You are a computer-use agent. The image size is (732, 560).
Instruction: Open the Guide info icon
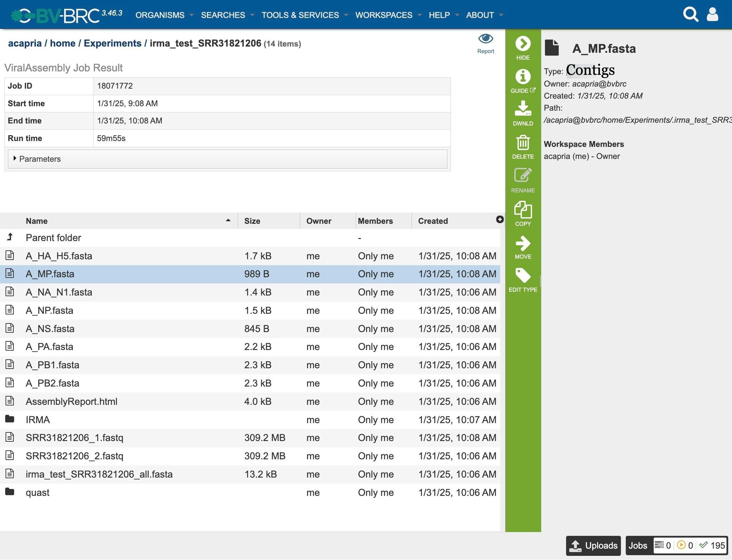(523, 77)
